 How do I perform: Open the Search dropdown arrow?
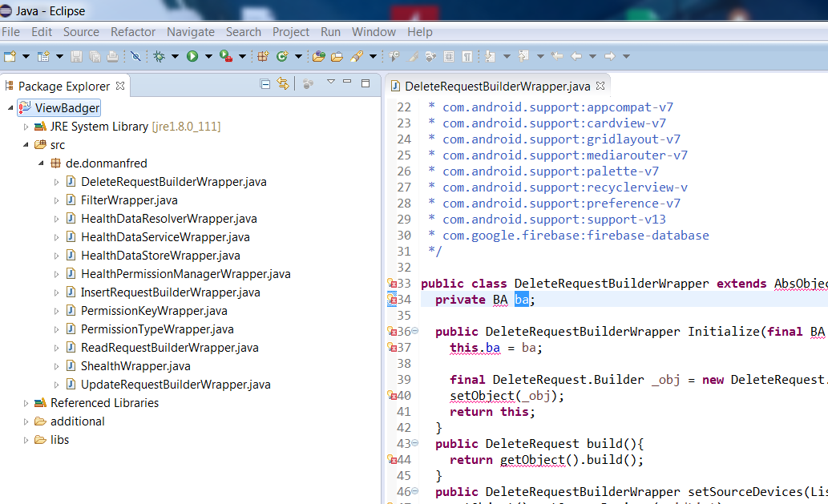point(373,56)
